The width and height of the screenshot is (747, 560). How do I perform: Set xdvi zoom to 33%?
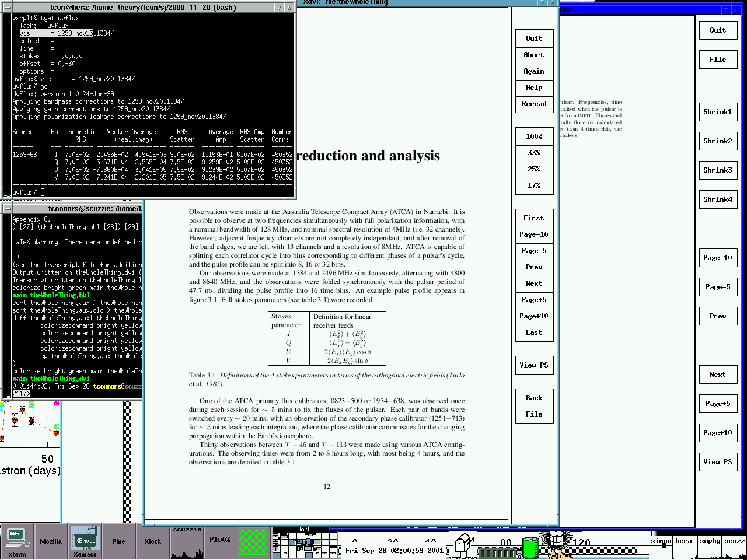[x=534, y=153]
